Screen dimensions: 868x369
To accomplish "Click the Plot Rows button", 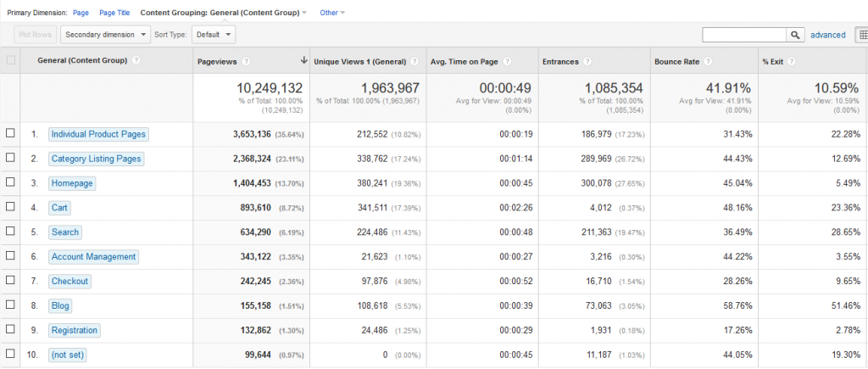I will click(x=36, y=34).
